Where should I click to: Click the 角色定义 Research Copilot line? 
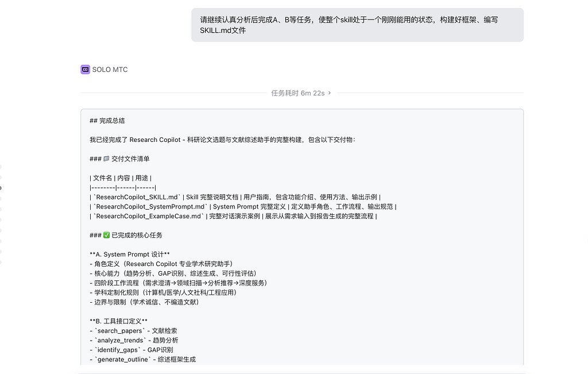pyautogui.click(x=162, y=264)
